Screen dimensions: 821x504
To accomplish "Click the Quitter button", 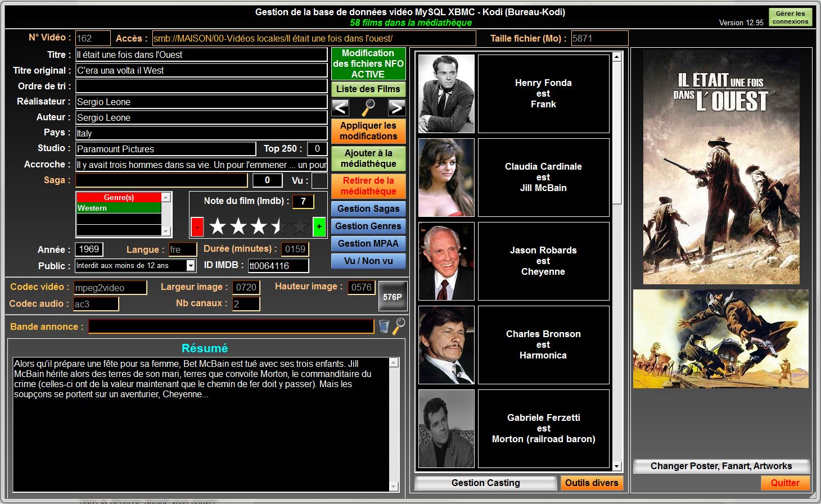I will coord(785,483).
